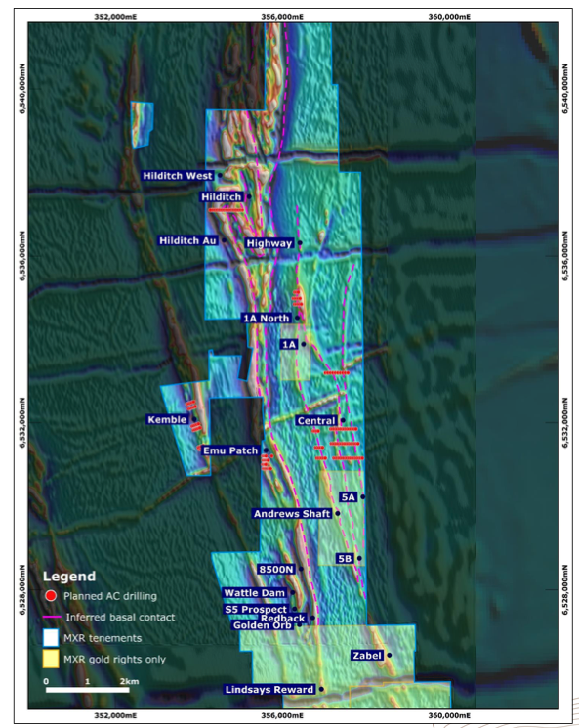Click the bottom 356,000mE easting label
579x728 pixels.
(x=282, y=715)
